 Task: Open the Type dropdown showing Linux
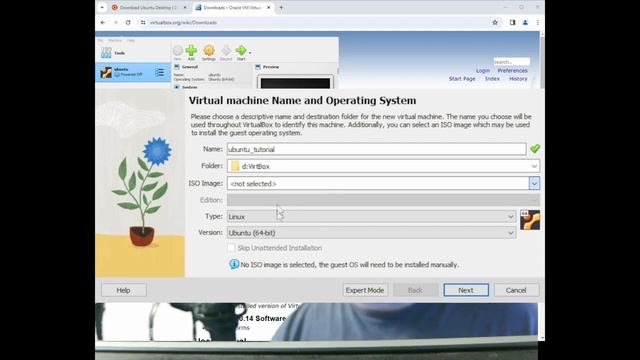[371, 217]
